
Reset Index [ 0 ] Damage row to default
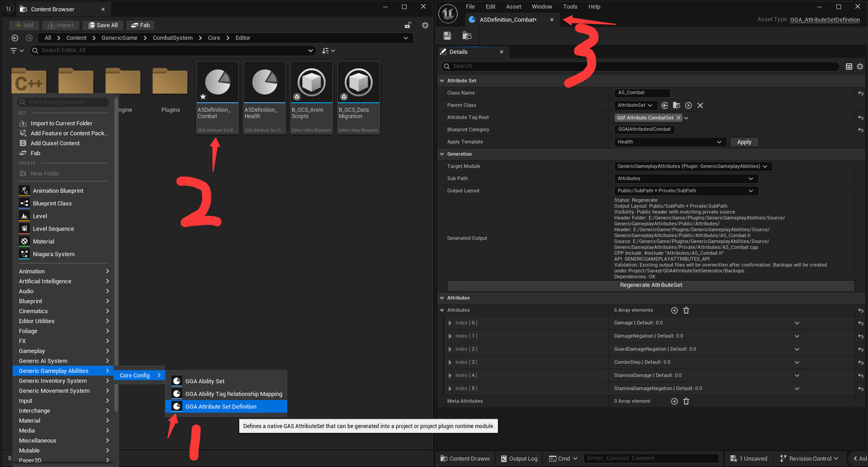tap(861, 323)
